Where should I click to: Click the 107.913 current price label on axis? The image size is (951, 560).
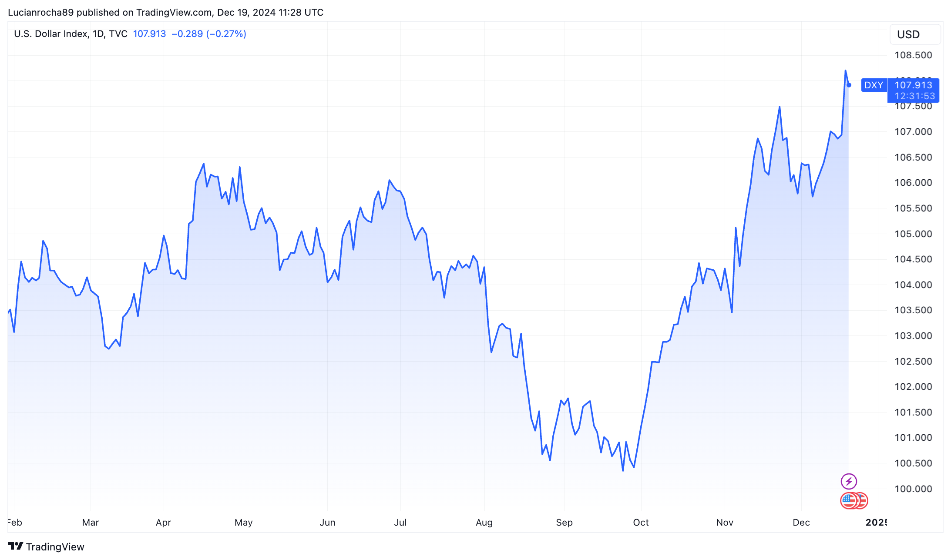[913, 85]
